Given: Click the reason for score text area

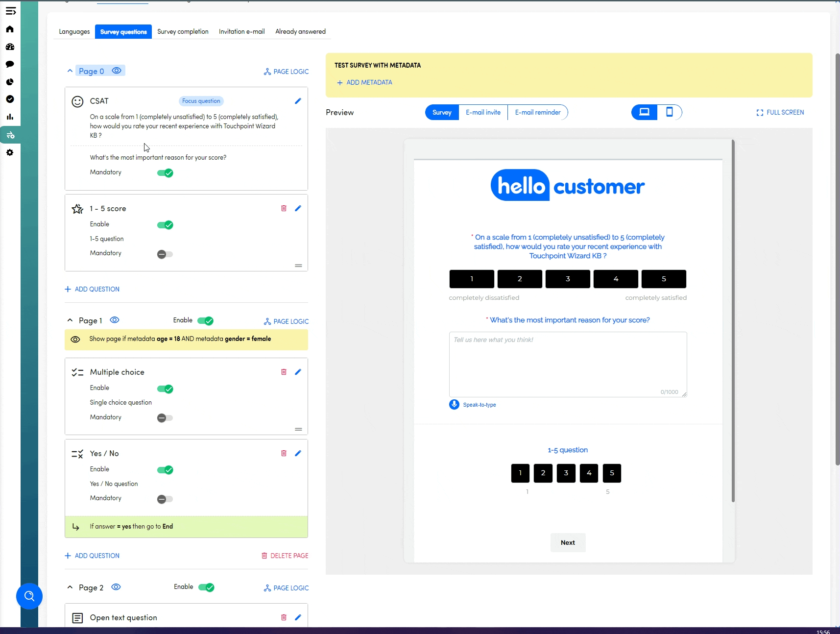Looking at the screenshot, I should tap(567, 364).
